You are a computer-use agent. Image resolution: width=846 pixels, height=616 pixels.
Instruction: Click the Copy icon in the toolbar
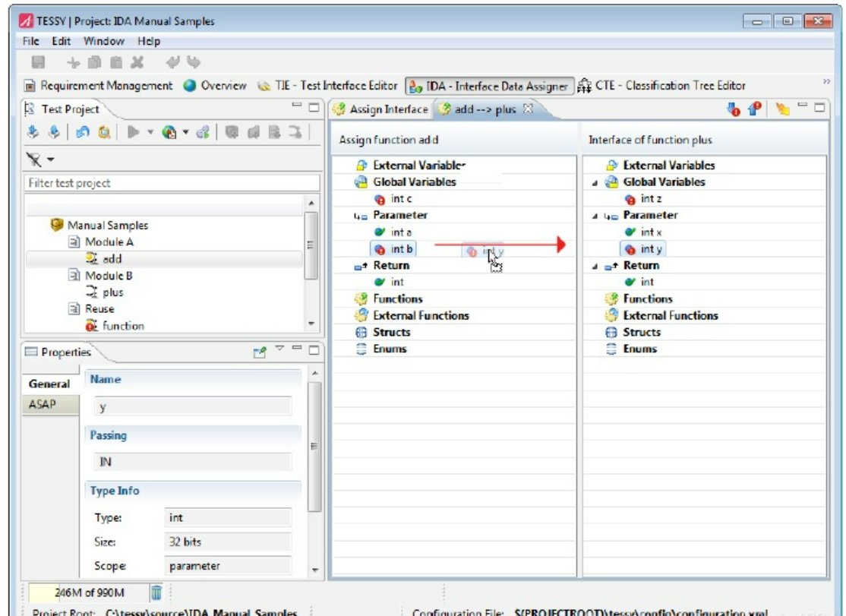pyautogui.click(x=94, y=62)
